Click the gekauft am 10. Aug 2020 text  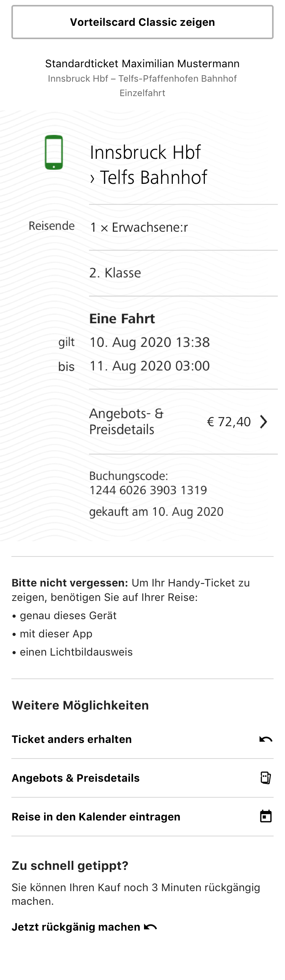(156, 512)
